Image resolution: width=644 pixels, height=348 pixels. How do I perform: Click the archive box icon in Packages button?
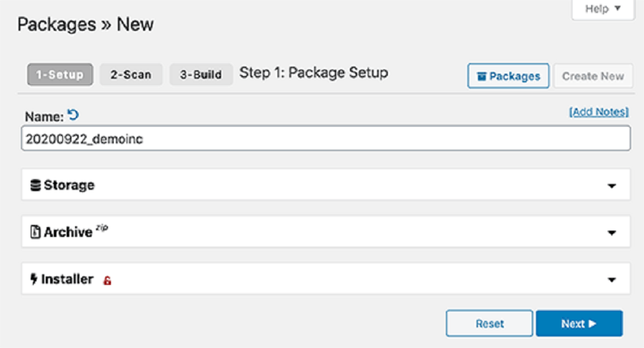[482, 77]
